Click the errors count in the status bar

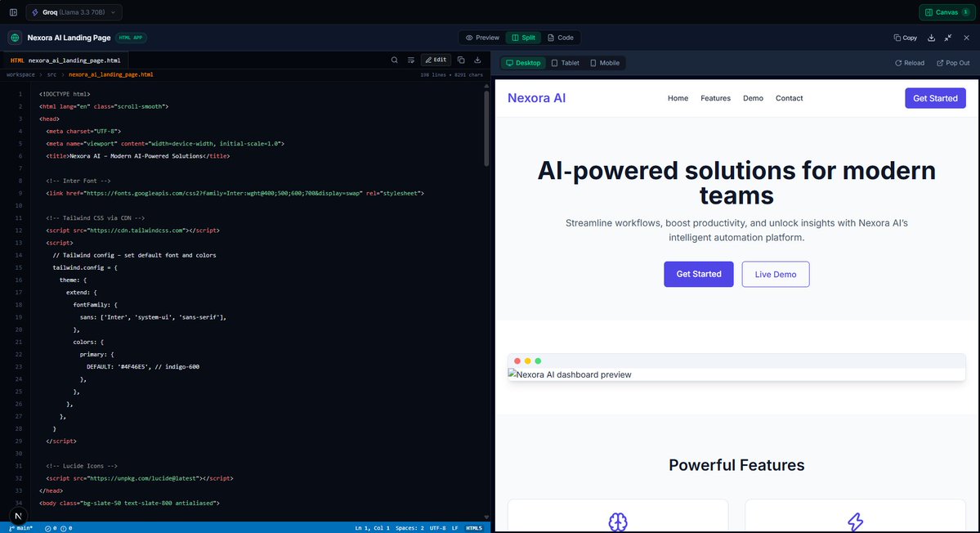(x=50, y=528)
